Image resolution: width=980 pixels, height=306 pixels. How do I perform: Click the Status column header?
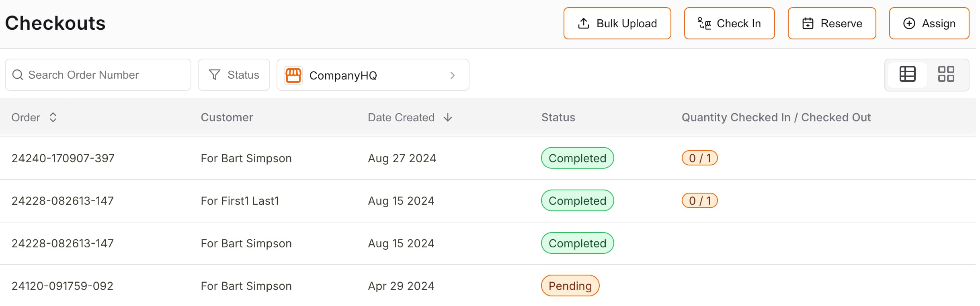[558, 117]
